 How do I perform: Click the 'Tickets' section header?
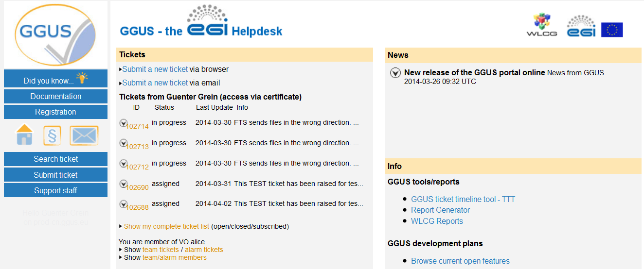[245, 54]
